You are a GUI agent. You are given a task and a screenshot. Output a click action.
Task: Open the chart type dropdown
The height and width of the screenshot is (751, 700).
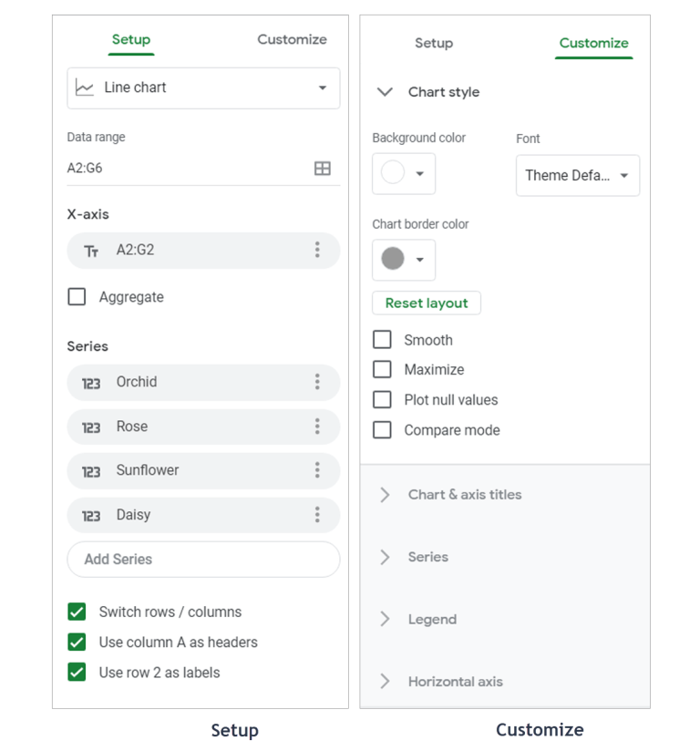[x=203, y=87]
